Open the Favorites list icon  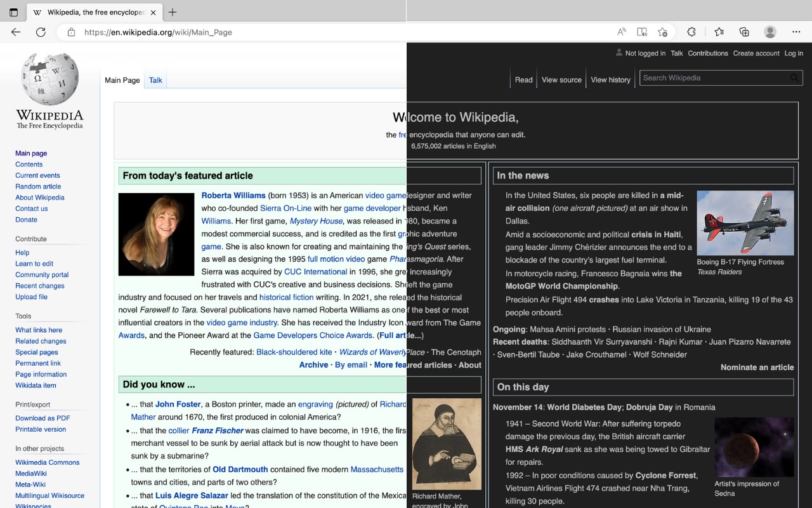[719, 32]
